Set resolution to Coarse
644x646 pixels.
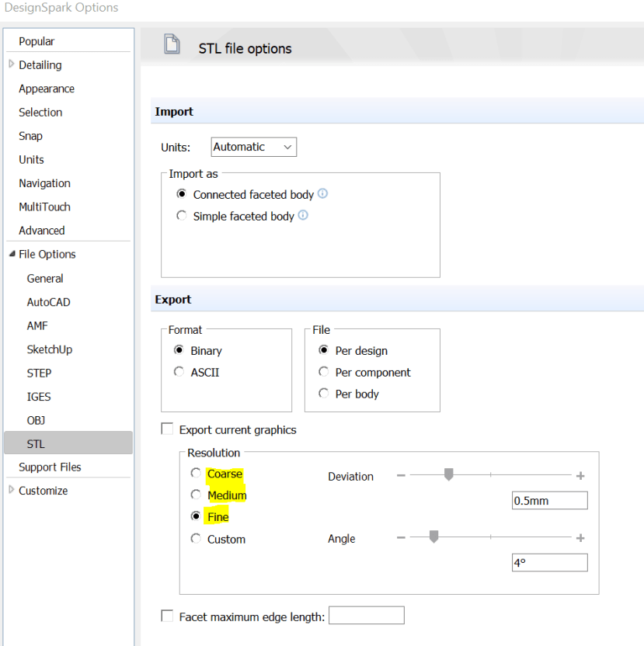pos(196,473)
